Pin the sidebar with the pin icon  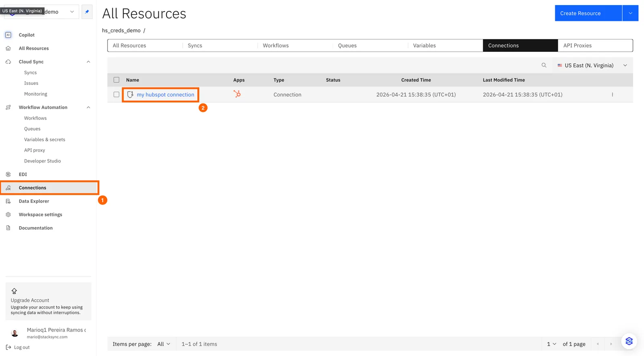coord(87,12)
